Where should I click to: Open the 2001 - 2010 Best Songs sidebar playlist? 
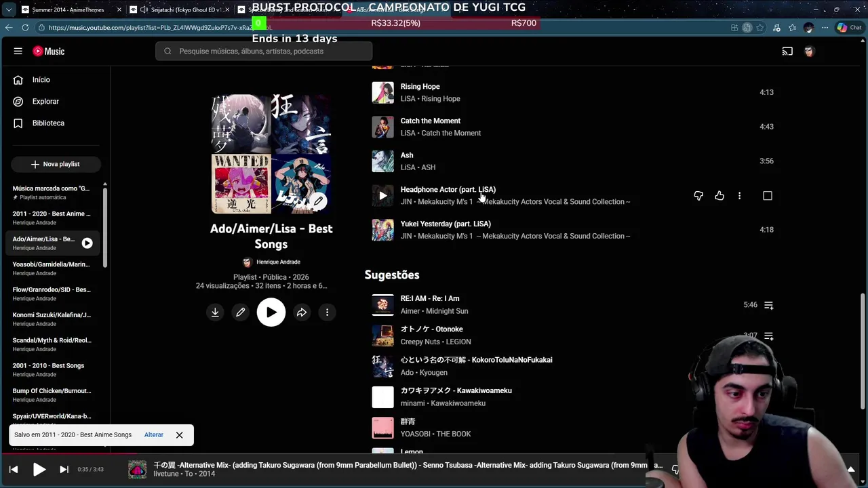click(x=52, y=370)
